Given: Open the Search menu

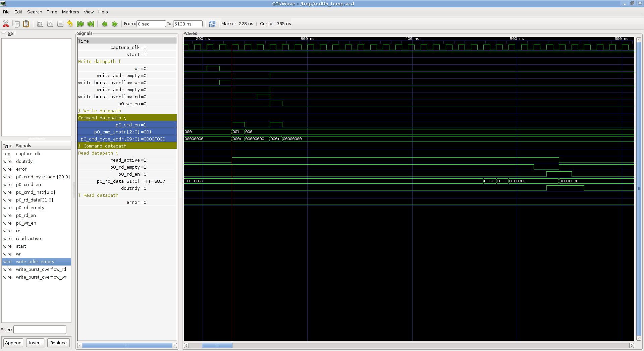Looking at the screenshot, I should (35, 12).
